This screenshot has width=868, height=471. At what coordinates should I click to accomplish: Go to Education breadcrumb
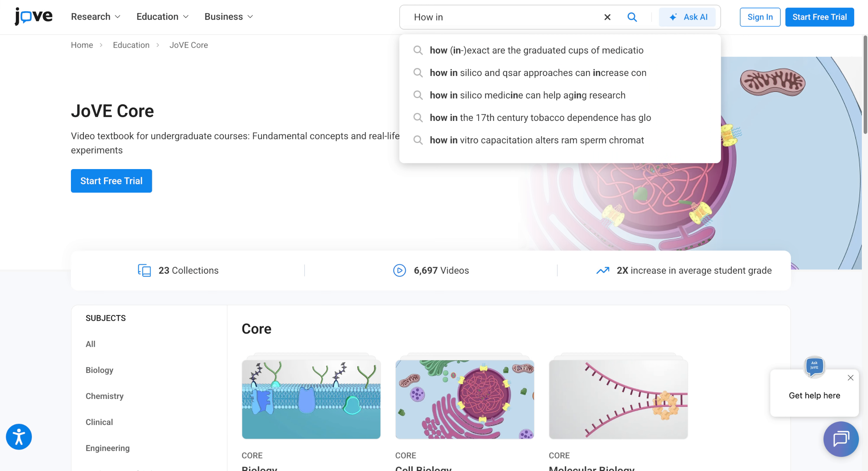(x=131, y=45)
